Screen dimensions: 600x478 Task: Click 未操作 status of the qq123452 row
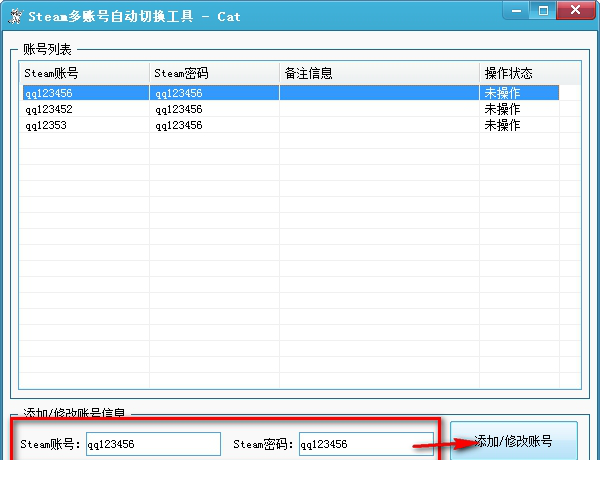click(x=502, y=109)
